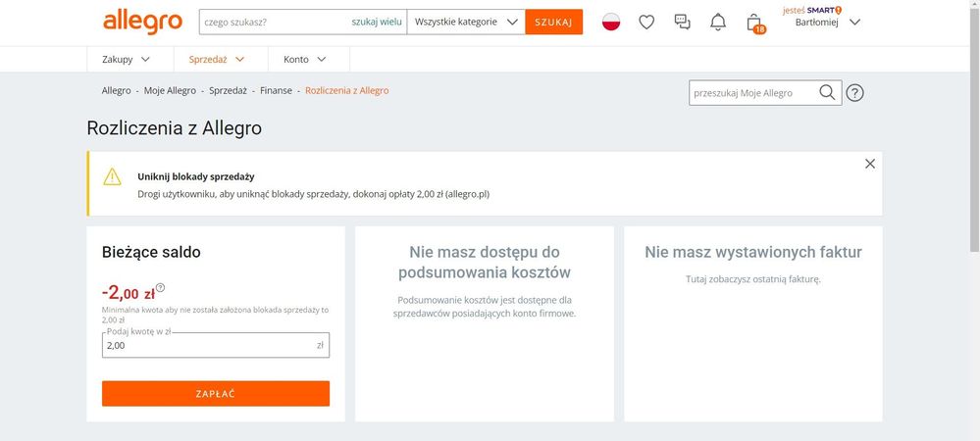Click the Bieżące saldo heading

(x=151, y=253)
